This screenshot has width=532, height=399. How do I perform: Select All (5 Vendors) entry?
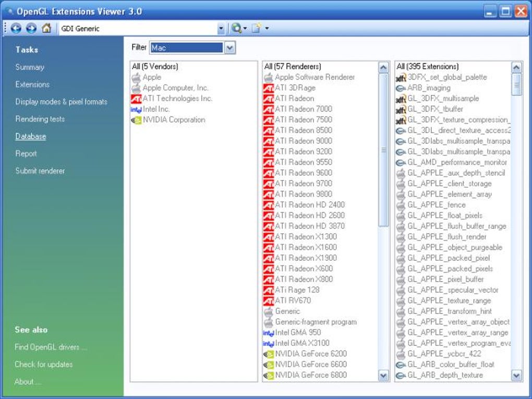click(x=155, y=67)
